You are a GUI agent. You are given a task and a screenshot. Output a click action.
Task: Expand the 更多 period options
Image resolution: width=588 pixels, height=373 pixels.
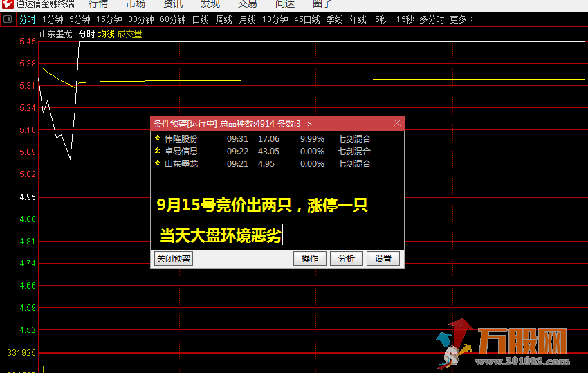point(461,19)
